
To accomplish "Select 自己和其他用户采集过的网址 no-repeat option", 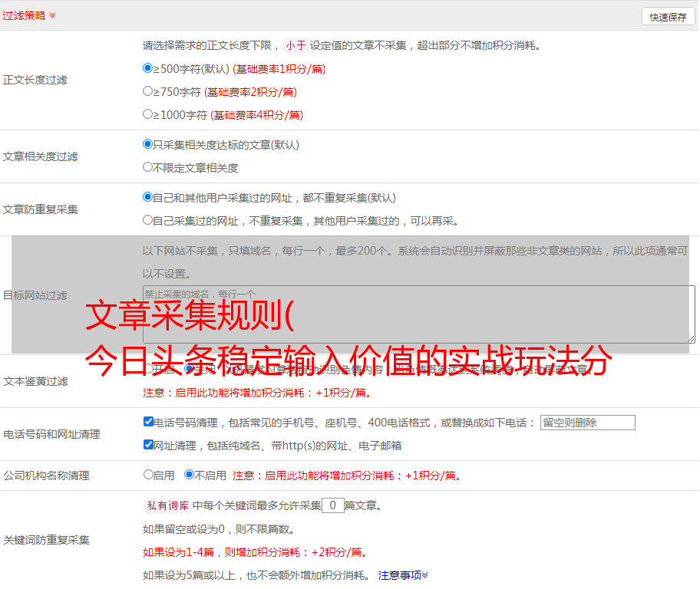I will [x=148, y=197].
